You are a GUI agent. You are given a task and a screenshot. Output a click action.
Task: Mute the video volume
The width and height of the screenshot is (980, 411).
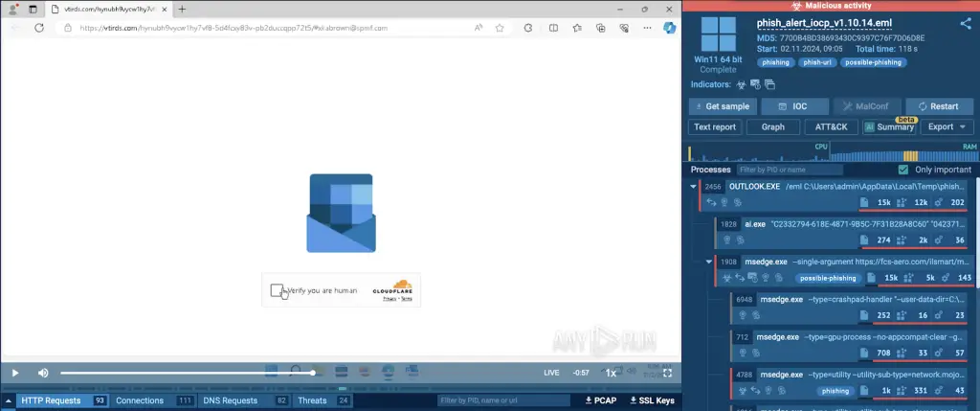43,373
